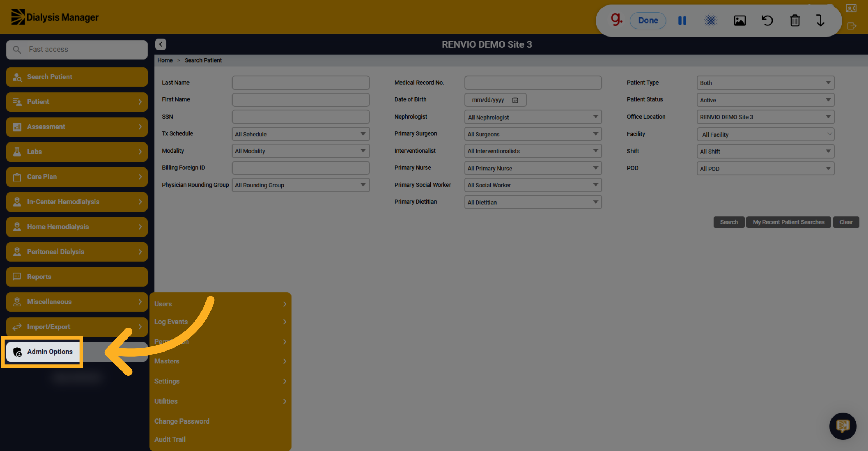The width and height of the screenshot is (868, 451).
Task: Open the Tx Schedule dropdown
Action: [x=301, y=134]
